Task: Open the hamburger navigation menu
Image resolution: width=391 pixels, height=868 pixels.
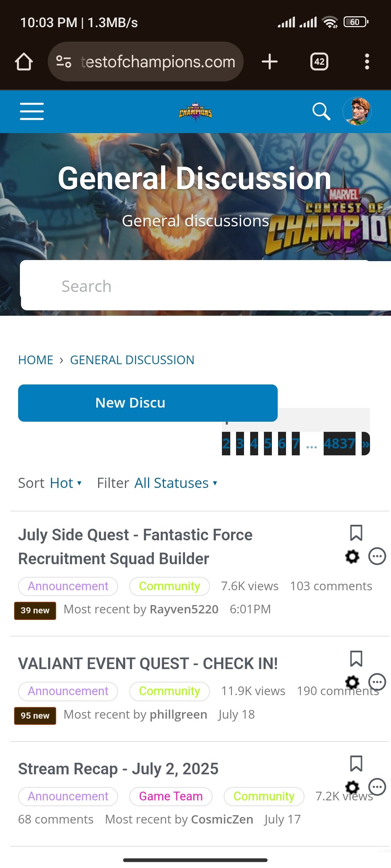Action: coord(32,111)
